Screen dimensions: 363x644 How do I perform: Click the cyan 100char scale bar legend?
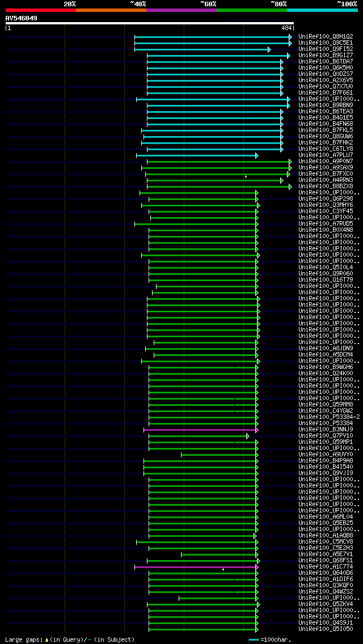pyautogui.click(x=254, y=640)
